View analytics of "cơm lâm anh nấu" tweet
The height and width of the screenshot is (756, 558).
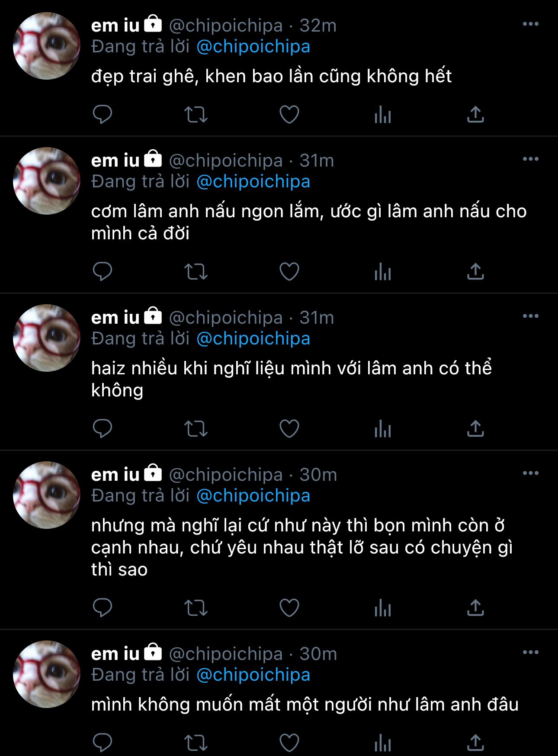(383, 272)
